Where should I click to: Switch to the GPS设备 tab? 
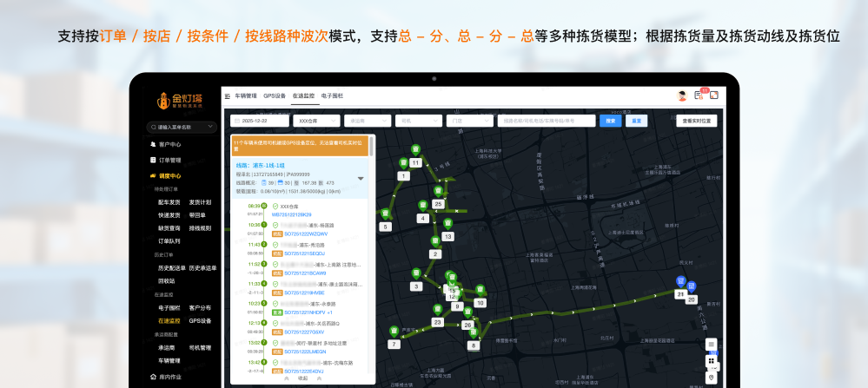point(275,95)
